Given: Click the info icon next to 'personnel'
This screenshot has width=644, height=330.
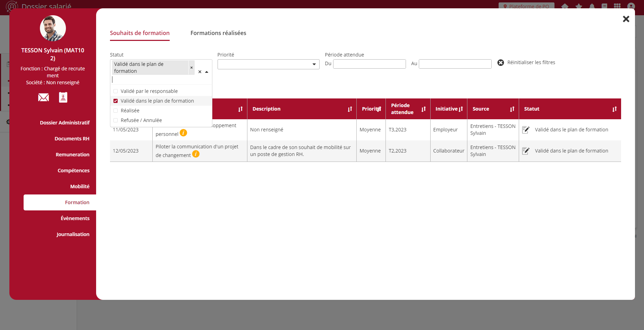Looking at the screenshot, I should click(183, 133).
